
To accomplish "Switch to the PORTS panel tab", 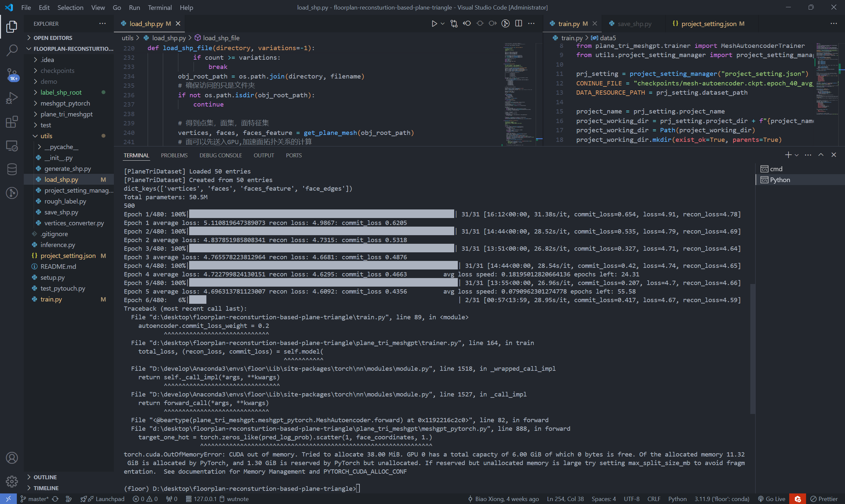I will point(293,155).
